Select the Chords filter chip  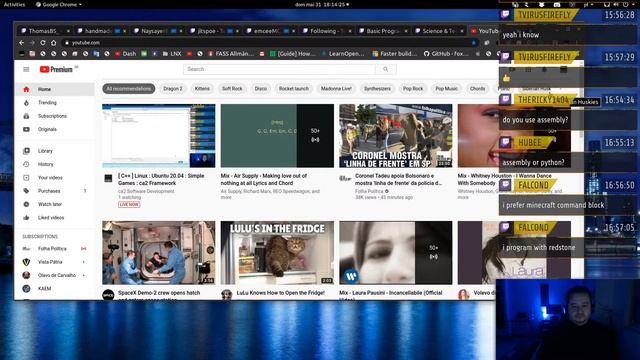[x=477, y=89]
